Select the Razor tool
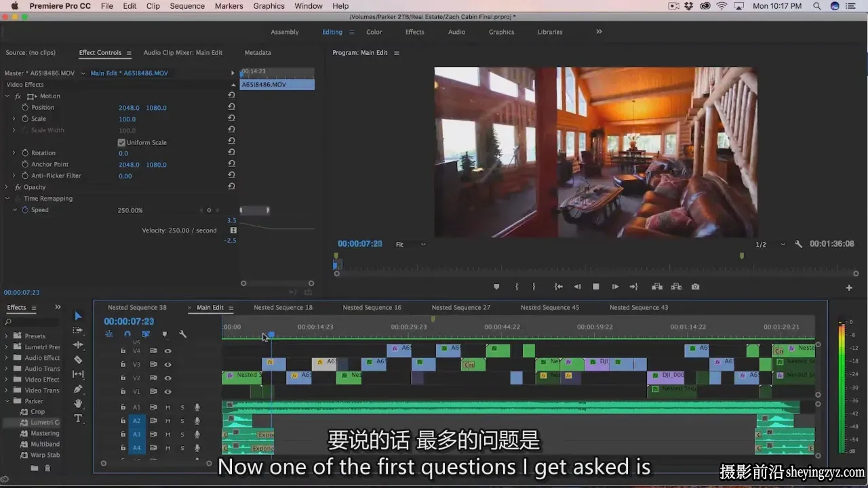 pos(78,360)
